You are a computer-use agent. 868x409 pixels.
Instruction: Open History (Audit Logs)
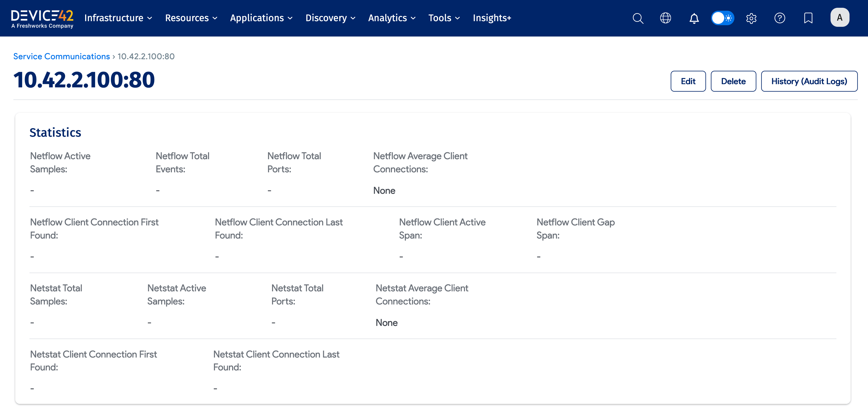pos(809,81)
